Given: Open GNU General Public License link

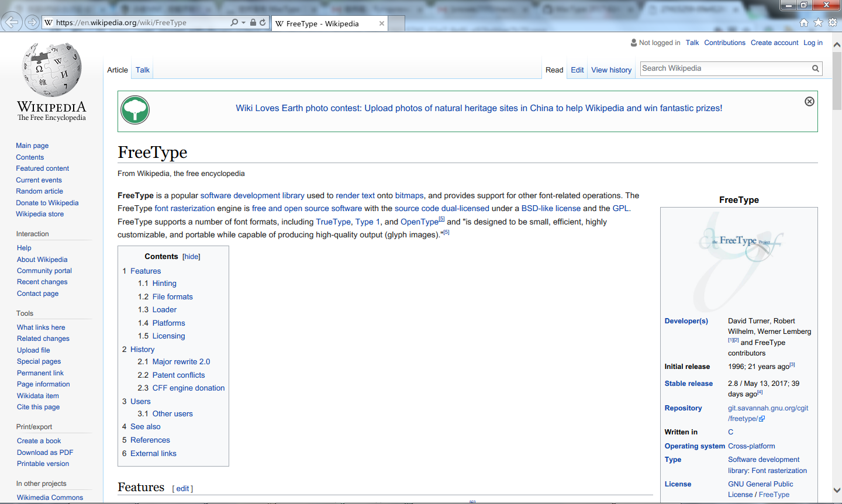Looking at the screenshot, I should pos(761,489).
